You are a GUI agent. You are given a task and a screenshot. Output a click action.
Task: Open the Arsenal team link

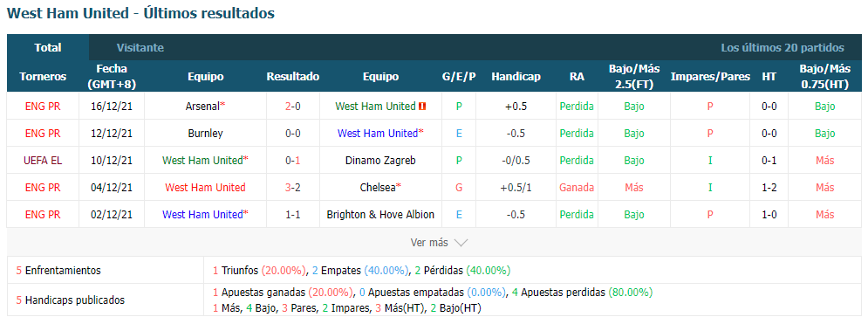click(202, 107)
